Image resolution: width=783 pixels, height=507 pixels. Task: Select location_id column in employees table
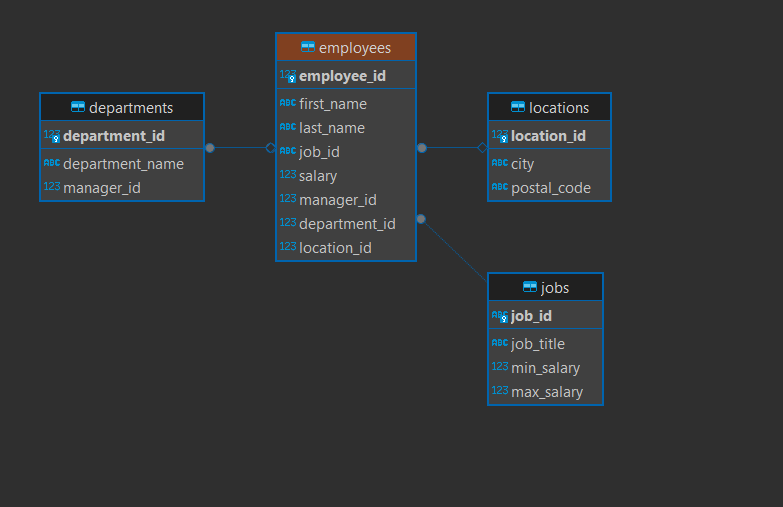coord(346,247)
